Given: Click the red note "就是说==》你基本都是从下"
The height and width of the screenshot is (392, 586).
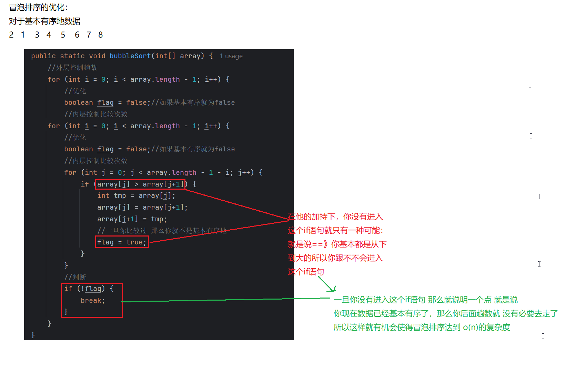Looking at the screenshot, I should 337,244.
